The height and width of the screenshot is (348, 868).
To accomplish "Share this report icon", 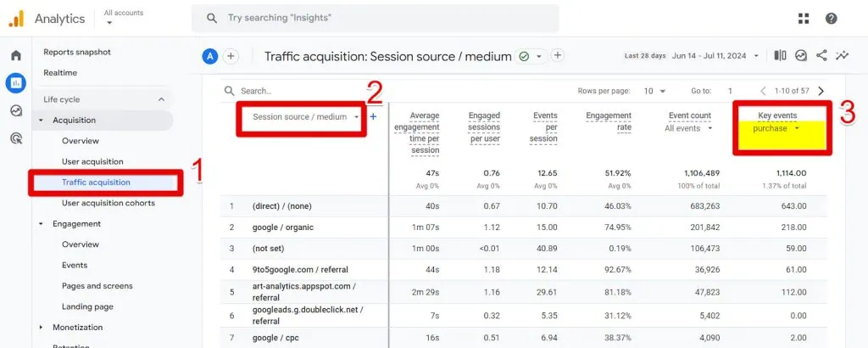I will 821,55.
